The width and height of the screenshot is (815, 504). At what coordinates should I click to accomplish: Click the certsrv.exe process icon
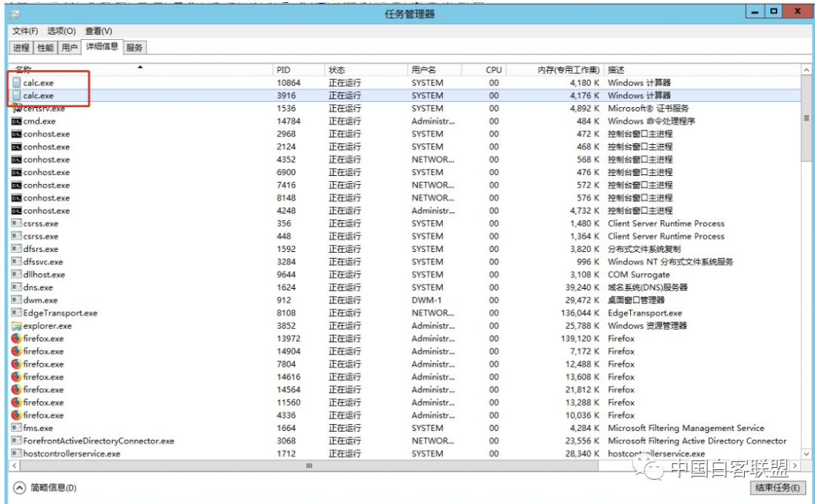click(16, 108)
